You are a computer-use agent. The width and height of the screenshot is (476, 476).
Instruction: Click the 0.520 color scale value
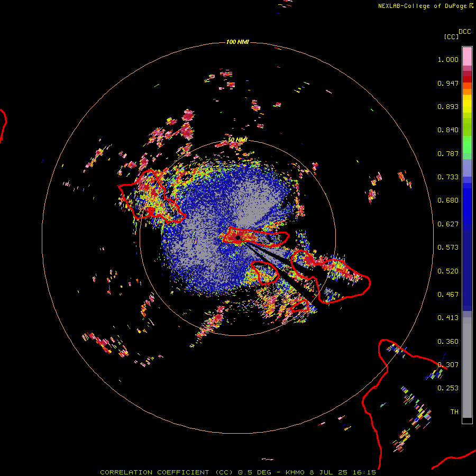coord(448,271)
